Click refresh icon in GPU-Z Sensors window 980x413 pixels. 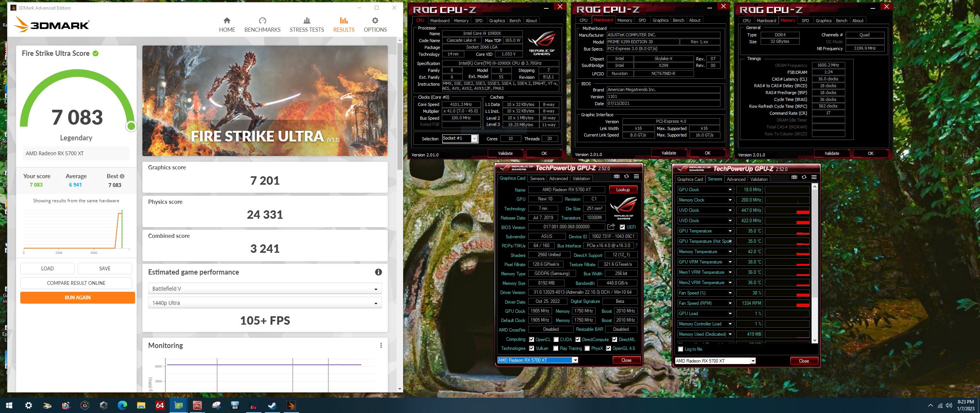pos(804,177)
